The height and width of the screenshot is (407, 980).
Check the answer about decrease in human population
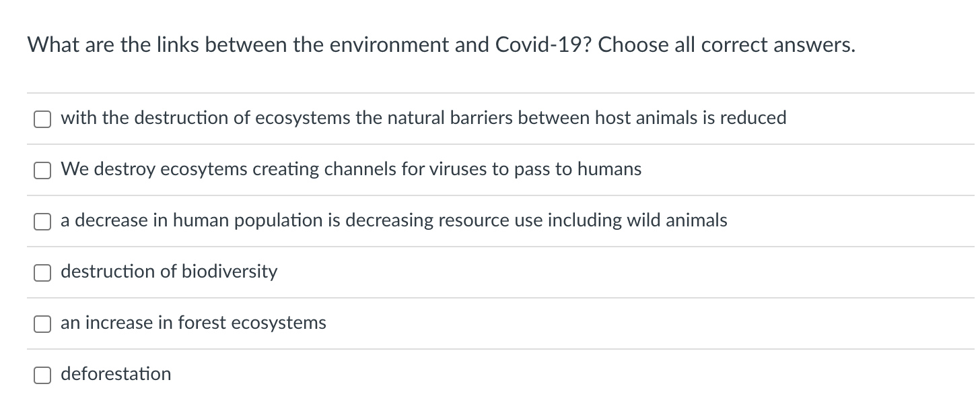pos(42,221)
